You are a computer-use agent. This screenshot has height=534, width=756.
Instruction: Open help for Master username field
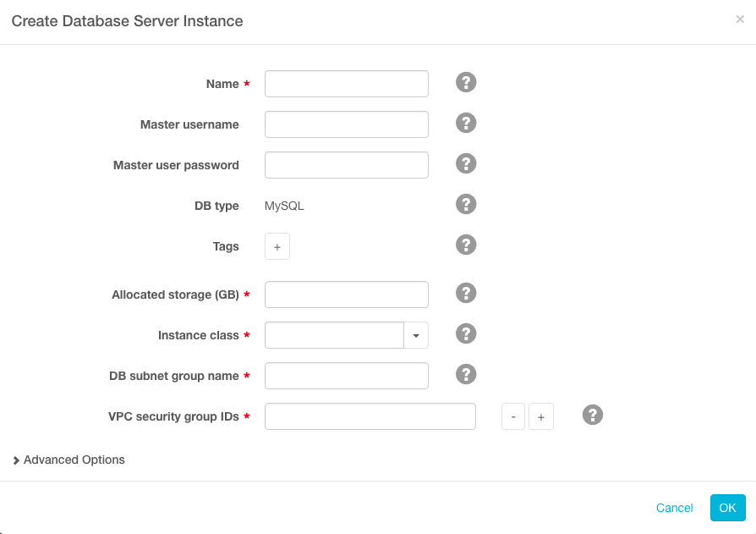(466, 124)
